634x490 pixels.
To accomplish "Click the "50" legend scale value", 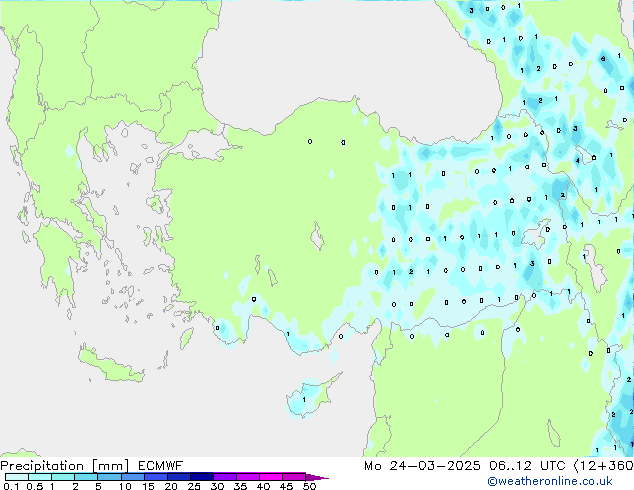I will pyautogui.click(x=309, y=486).
